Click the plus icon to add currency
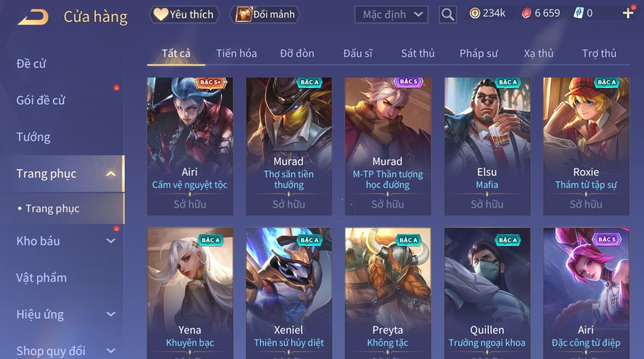 [628, 14]
